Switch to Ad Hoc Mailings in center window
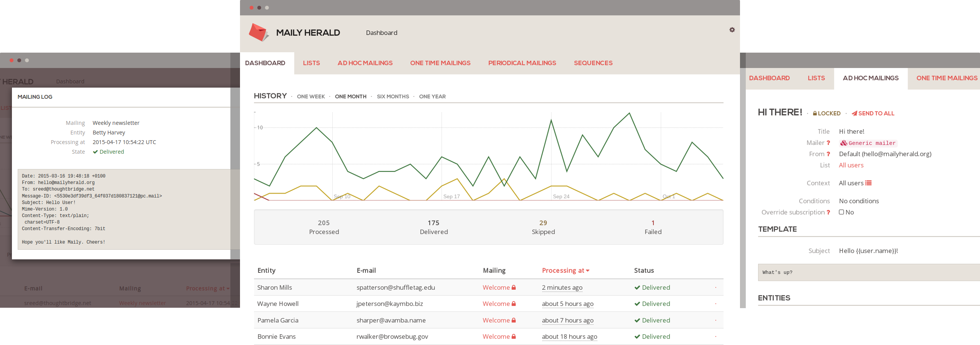The height and width of the screenshot is (345, 980). [365, 63]
